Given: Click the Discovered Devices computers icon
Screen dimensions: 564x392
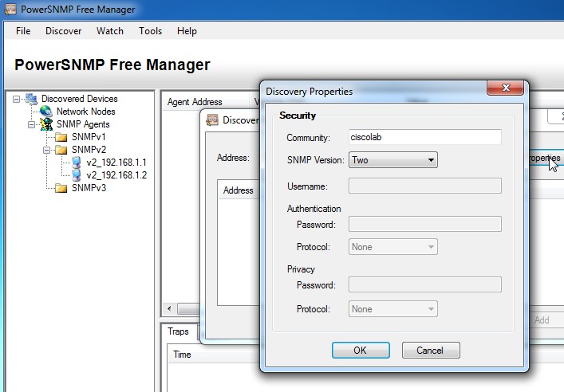Looking at the screenshot, I should point(31,99).
